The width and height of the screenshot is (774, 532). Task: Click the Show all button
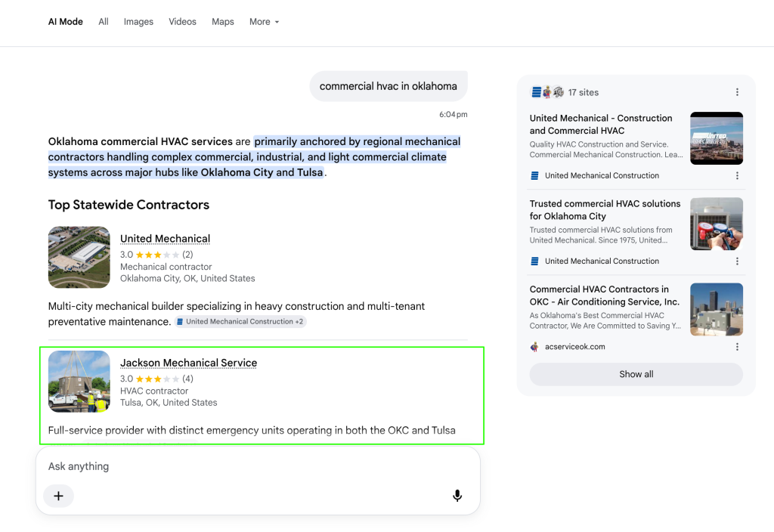(x=636, y=374)
